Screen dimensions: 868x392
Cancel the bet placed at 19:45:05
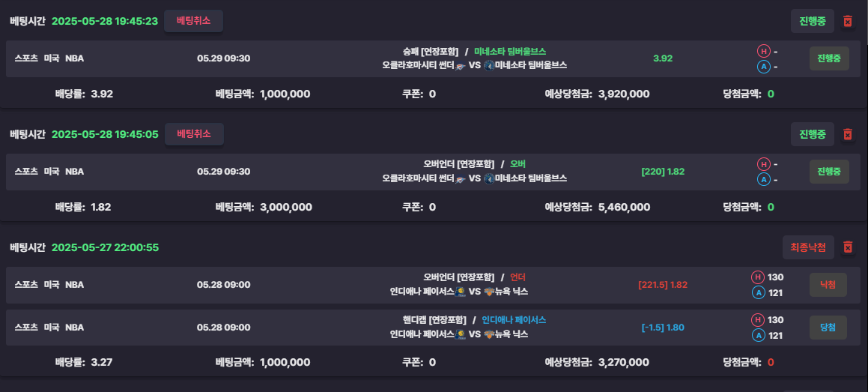[x=194, y=134]
